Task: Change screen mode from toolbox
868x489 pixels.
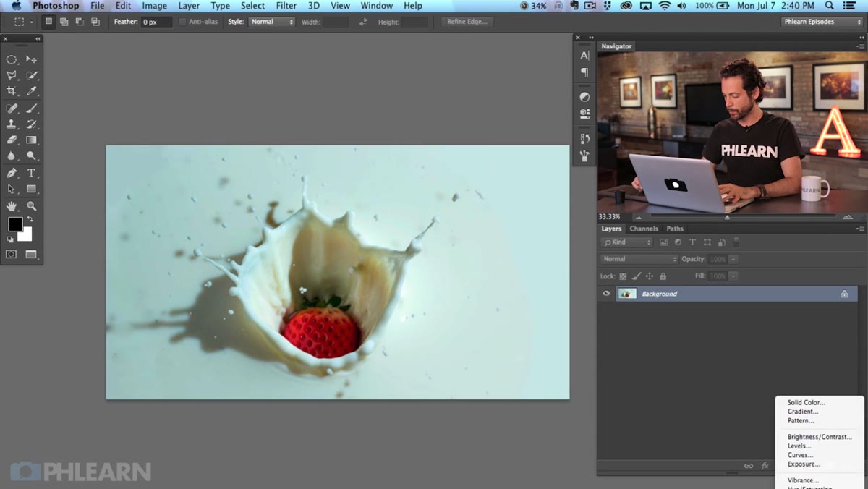Action: click(x=32, y=255)
